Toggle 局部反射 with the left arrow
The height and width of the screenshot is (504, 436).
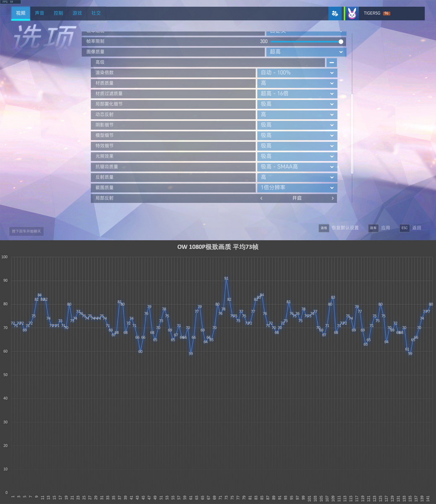pos(261,198)
